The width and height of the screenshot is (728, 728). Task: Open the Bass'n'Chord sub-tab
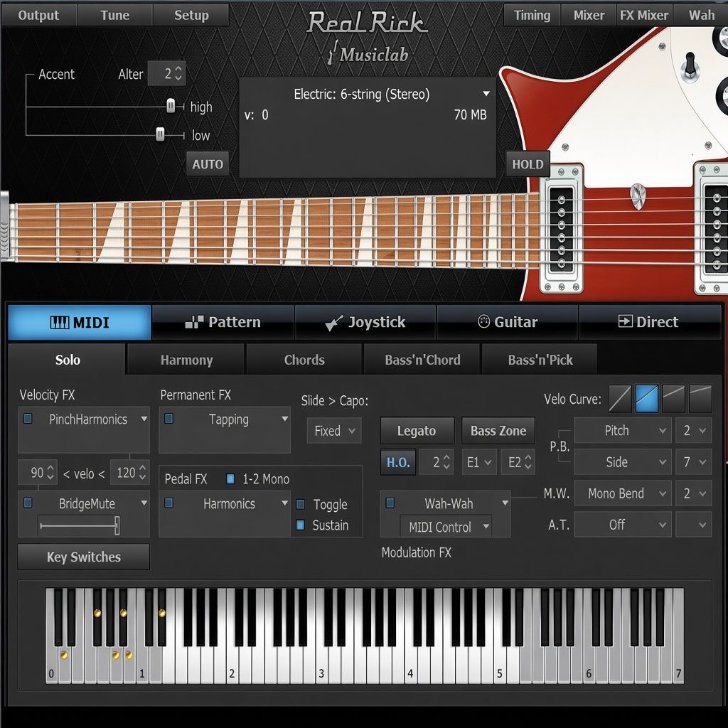422,360
